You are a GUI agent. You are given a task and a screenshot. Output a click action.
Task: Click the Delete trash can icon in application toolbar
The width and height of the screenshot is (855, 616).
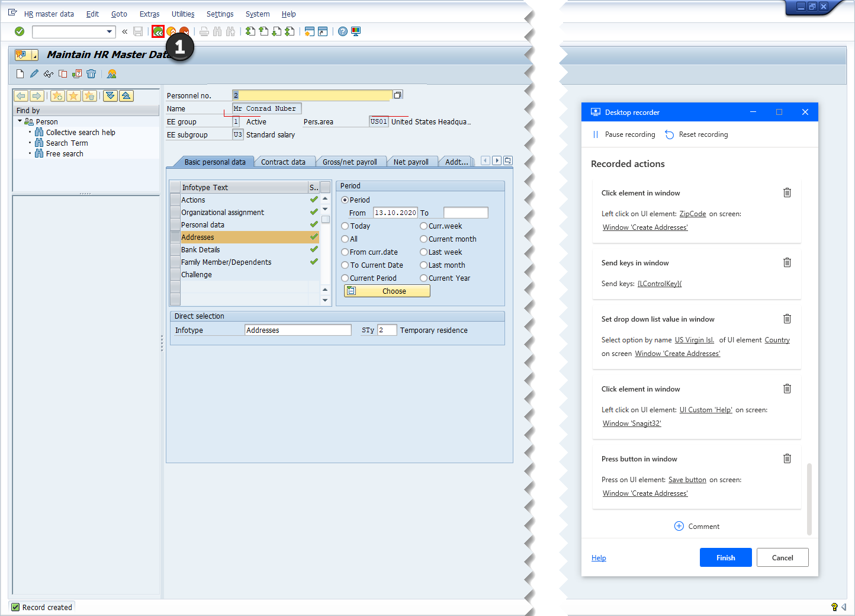(x=91, y=73)
